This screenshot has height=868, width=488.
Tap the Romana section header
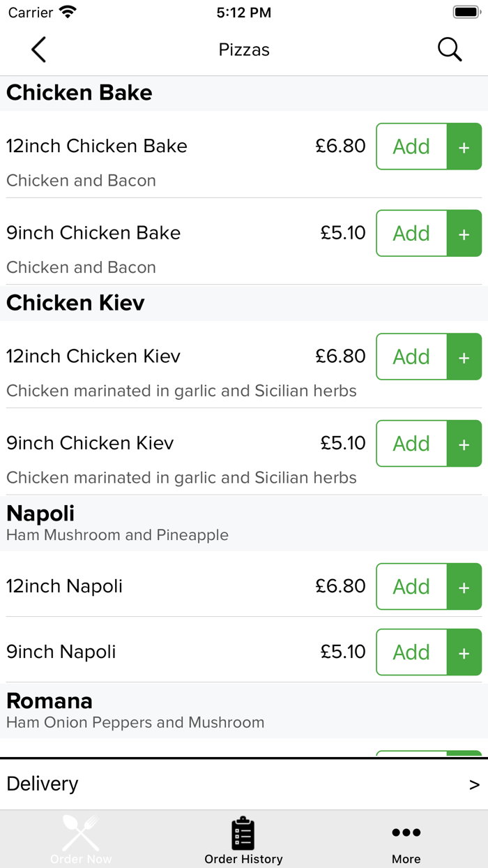[49, 701]
